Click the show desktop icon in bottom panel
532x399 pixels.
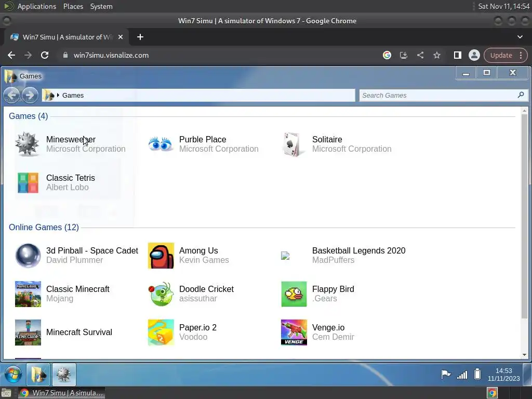tap(6, 393)
